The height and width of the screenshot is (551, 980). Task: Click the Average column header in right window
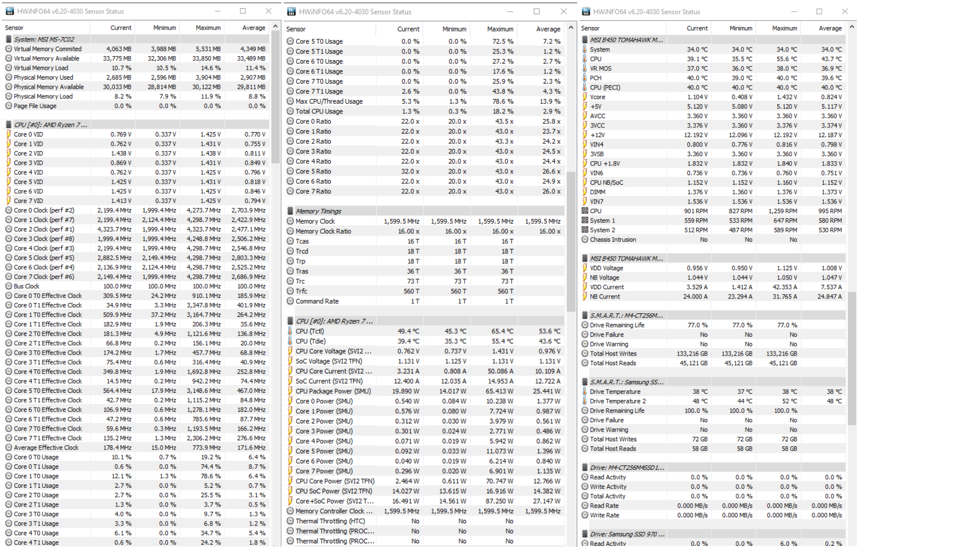(830, 29)
